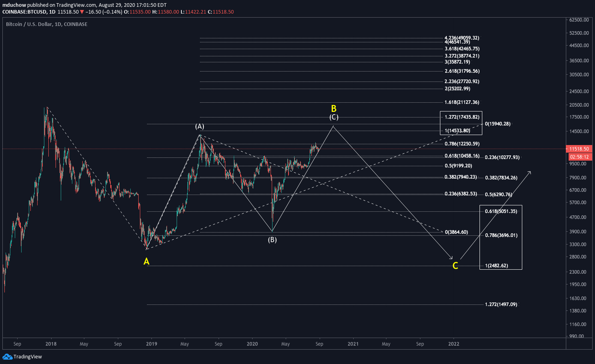Click the white sub-wave label (C)
The height and width of the screenshot is (364, 595).
click(334, 117)
